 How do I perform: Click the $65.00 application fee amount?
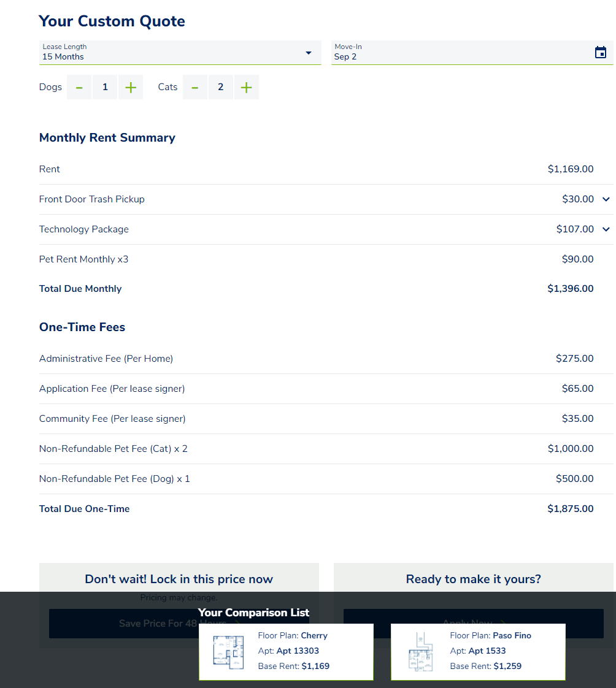[x=577, y=389]
